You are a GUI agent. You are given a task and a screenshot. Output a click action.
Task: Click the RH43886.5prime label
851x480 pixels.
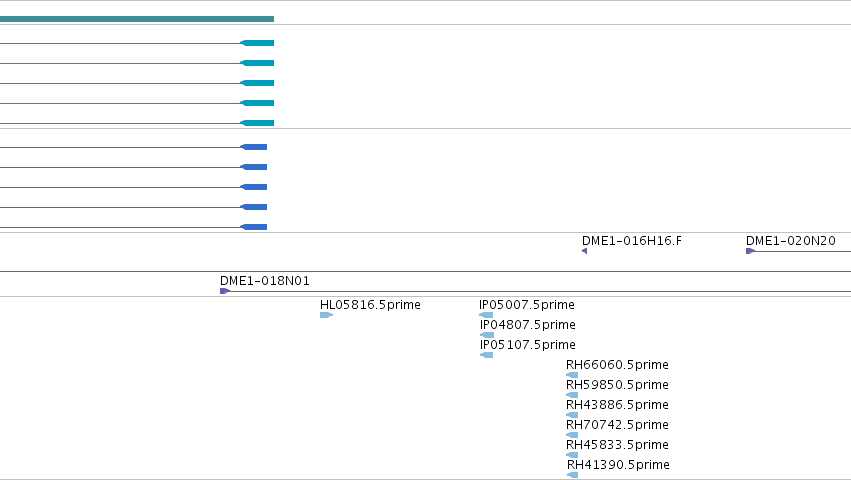point(617,405)
